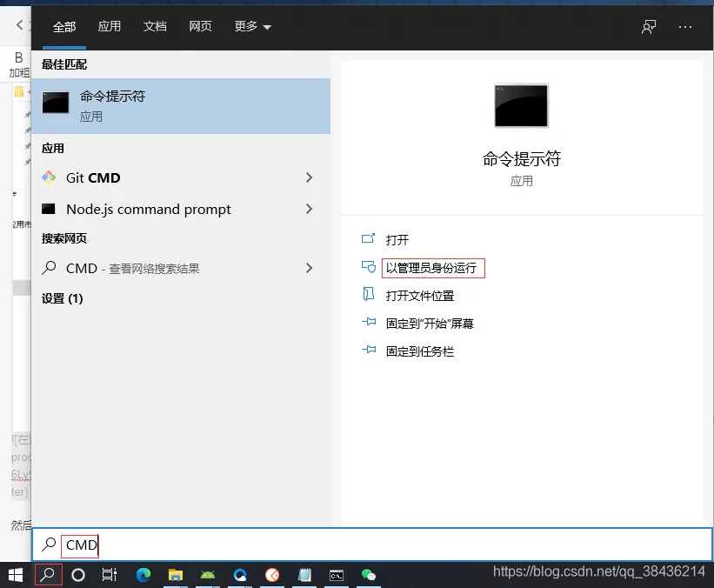The width and height of the screenshot is (714, 588).
Task: Click the taskbar search button
Action: click(x=48, y=575)
